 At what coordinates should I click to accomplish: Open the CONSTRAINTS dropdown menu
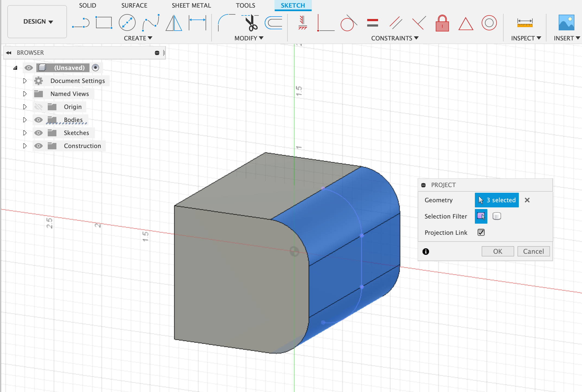click(395, 38)
